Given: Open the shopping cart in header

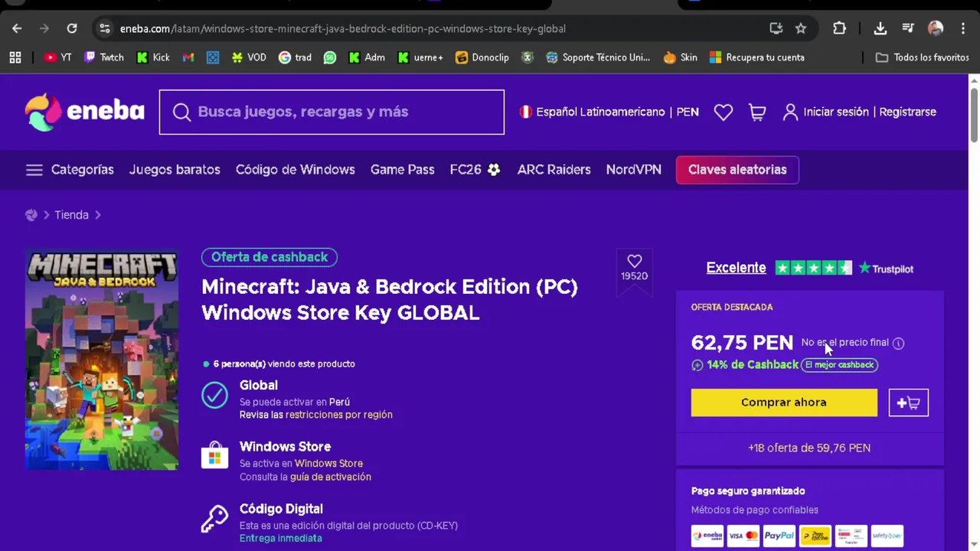Looking at the screenshot, I should 757,112.
